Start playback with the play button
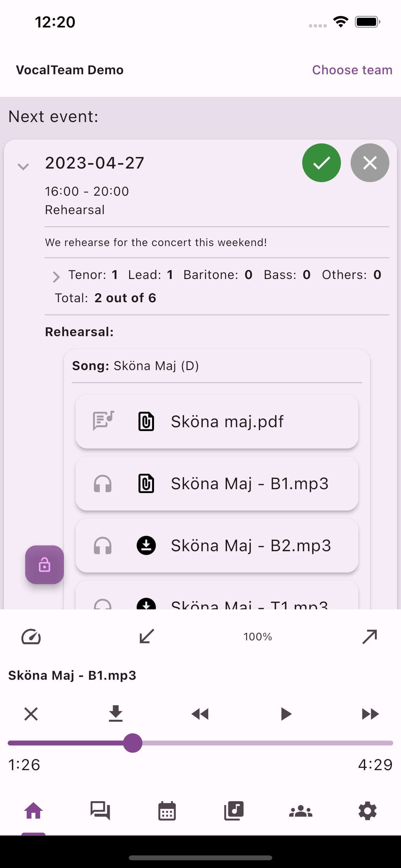The image size is (401, 868). pos(286,714)
